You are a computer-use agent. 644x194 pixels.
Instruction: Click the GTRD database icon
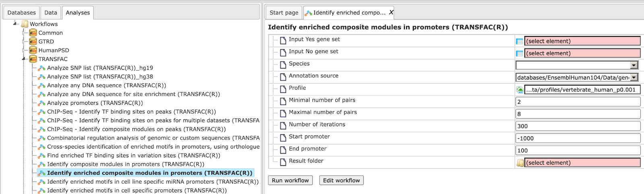point(33,42)
